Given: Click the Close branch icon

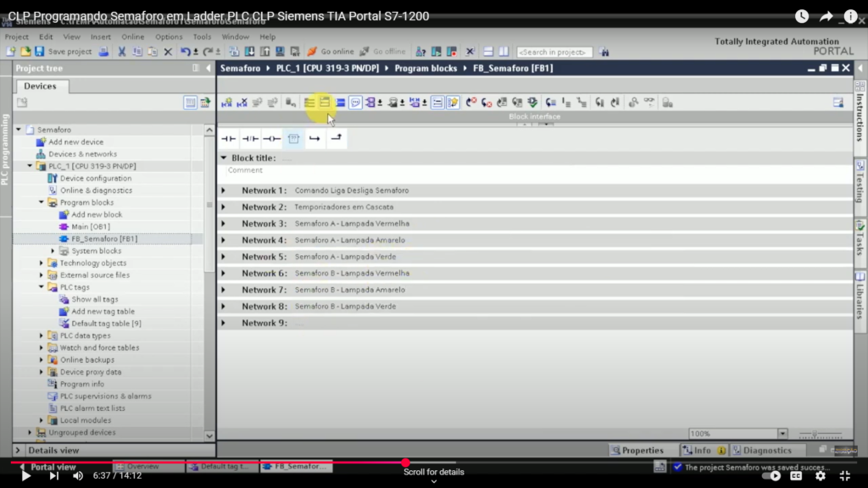Looking at the screenshot, I should [336, 138].
